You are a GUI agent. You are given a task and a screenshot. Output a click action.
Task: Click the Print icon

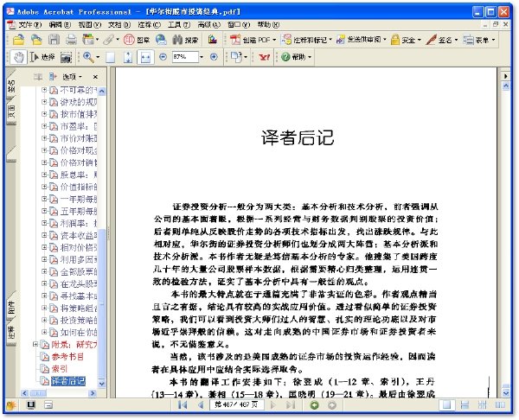[x=71, y=40]
